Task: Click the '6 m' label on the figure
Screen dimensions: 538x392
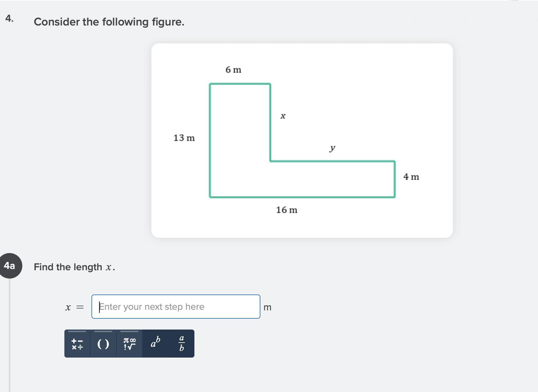Action: pyautogui.click(x=233, y=70)
